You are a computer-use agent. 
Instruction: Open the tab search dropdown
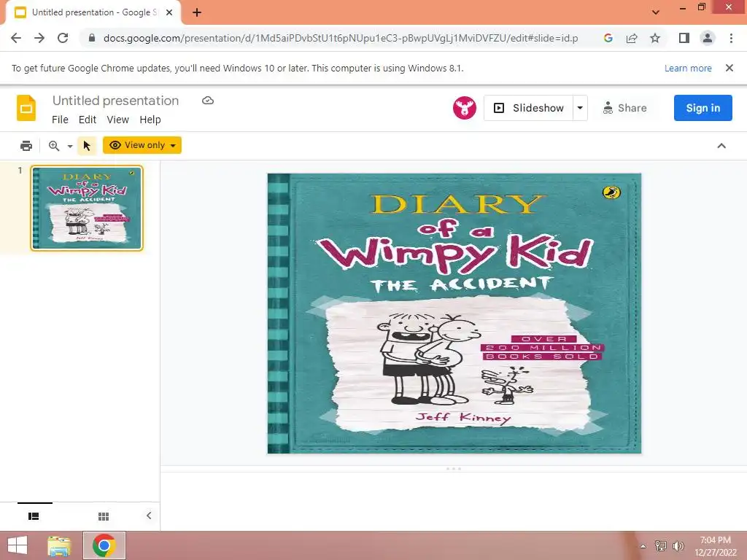click(656, 12)
